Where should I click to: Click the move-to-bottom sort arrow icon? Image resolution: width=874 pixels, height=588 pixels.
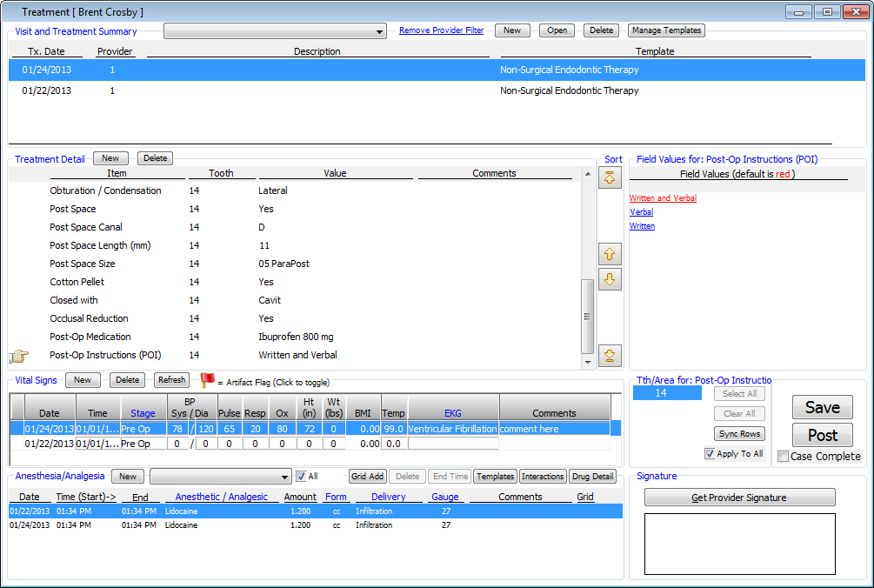click(610, 355)
